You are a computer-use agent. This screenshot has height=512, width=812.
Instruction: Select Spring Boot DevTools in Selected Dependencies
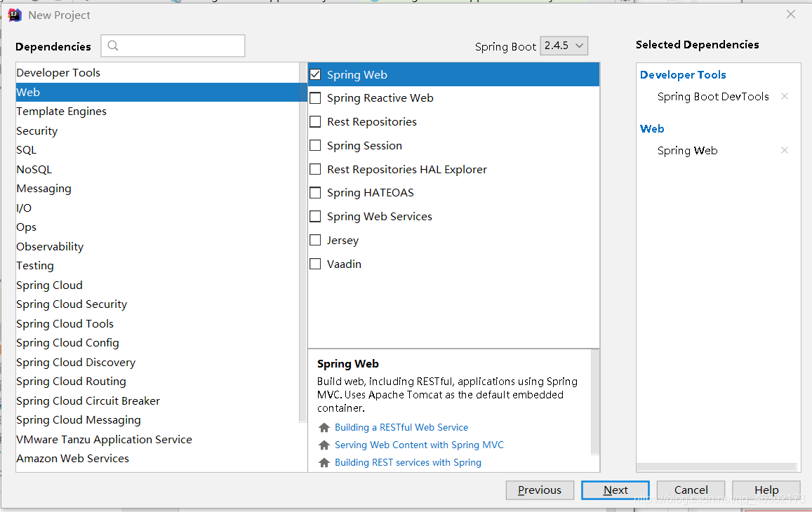click(x=713, y=97)
